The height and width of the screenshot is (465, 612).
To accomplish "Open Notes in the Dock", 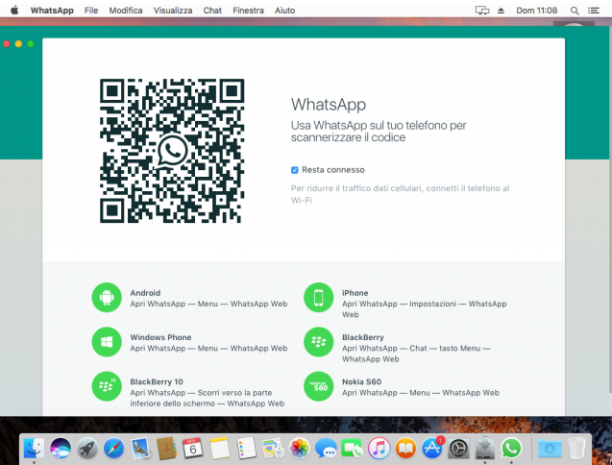I will tap(219, 447).
